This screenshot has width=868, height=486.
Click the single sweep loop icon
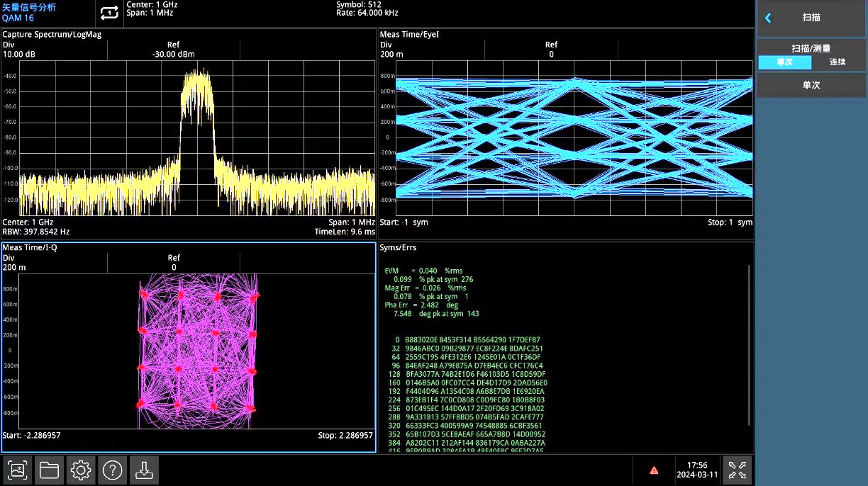(109, 13)
